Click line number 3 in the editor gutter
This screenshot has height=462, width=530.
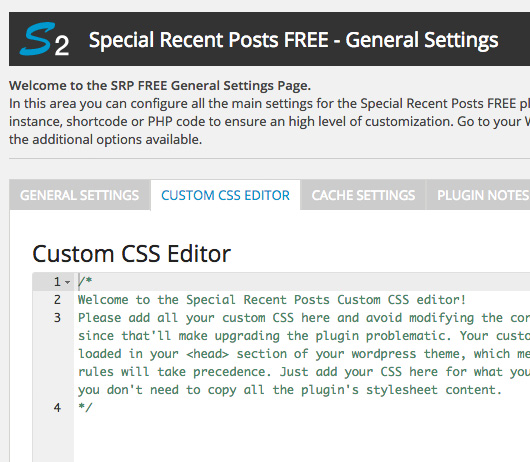(x=57, y=318)
